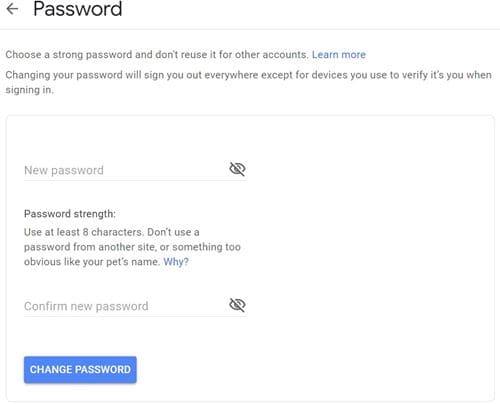
Task: Focus the New password input field
Action: [x=125, y=170]
